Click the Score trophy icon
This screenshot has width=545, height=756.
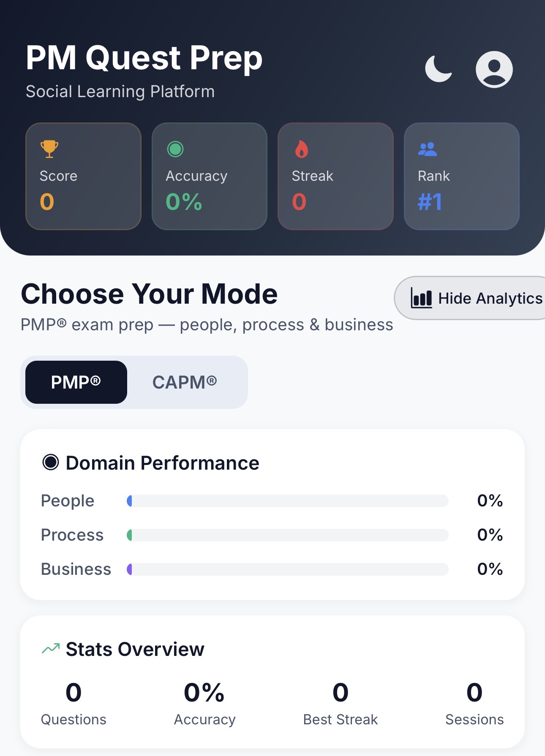point(49,149)
